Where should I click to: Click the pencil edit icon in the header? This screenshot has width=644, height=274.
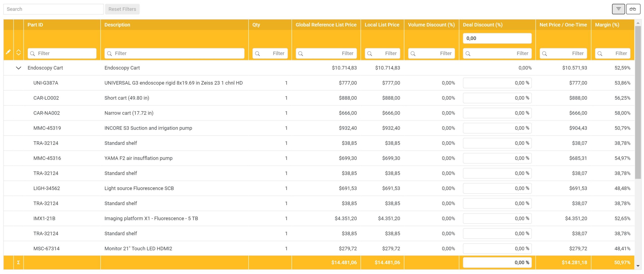tap(8, 51)
